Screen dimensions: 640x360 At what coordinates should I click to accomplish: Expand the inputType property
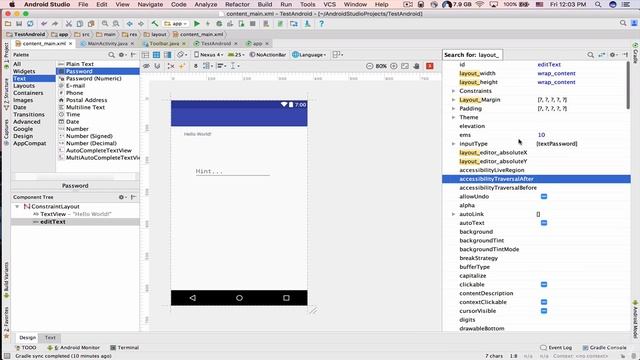[x=453, y=144]
